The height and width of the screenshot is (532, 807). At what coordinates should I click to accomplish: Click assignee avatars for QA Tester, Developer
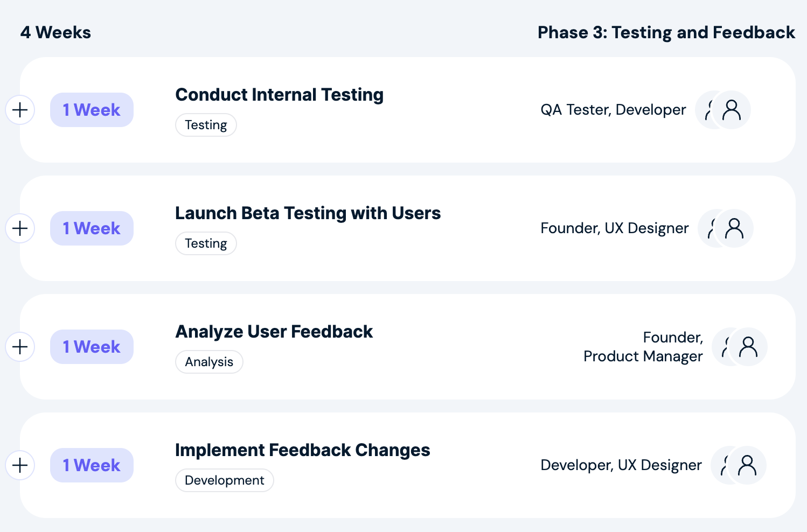(x=723, y=110)
